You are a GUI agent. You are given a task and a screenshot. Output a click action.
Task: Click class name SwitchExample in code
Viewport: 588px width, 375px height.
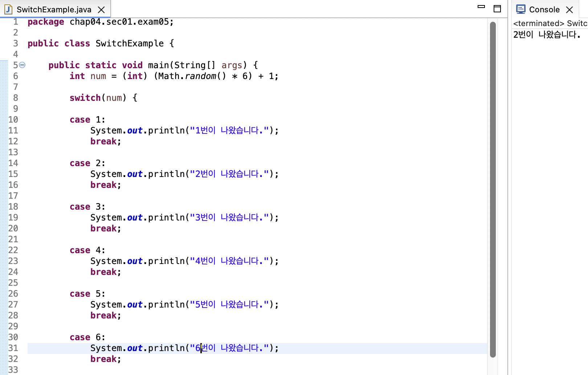pyautogui.click(x=130, y=44)
